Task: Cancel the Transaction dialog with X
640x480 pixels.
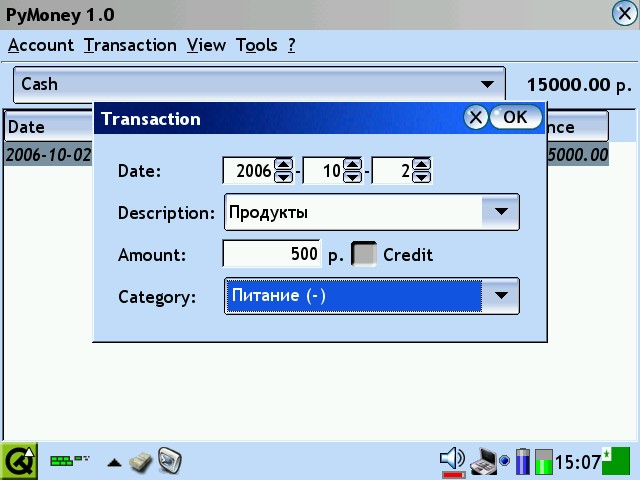Action: pyautogui.click(x=476, y=118)
